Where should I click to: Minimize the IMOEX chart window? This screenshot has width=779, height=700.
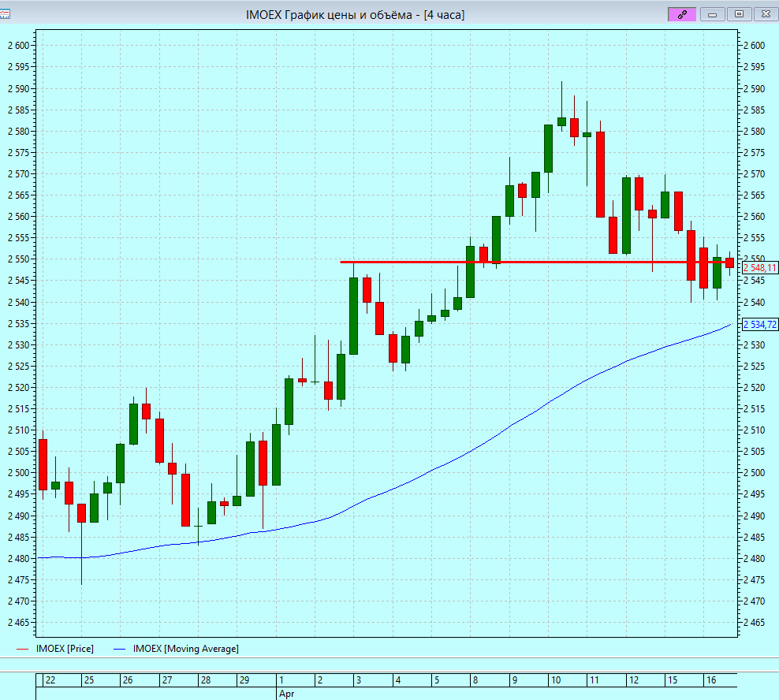point(713,14)
